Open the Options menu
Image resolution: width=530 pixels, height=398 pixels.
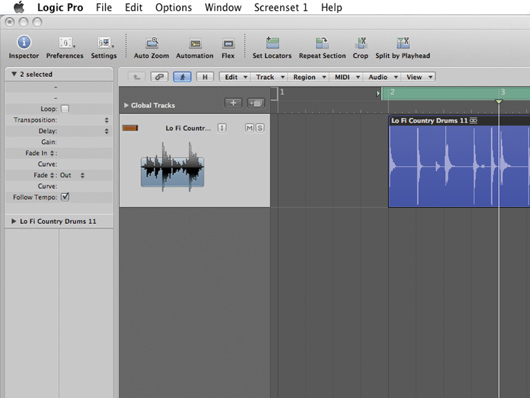coord(173,7)
